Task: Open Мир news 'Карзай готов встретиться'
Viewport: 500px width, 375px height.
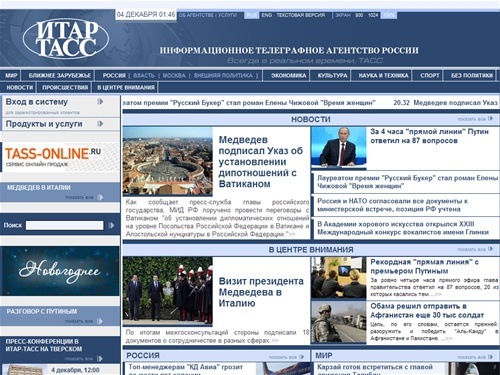Action: 375,369
